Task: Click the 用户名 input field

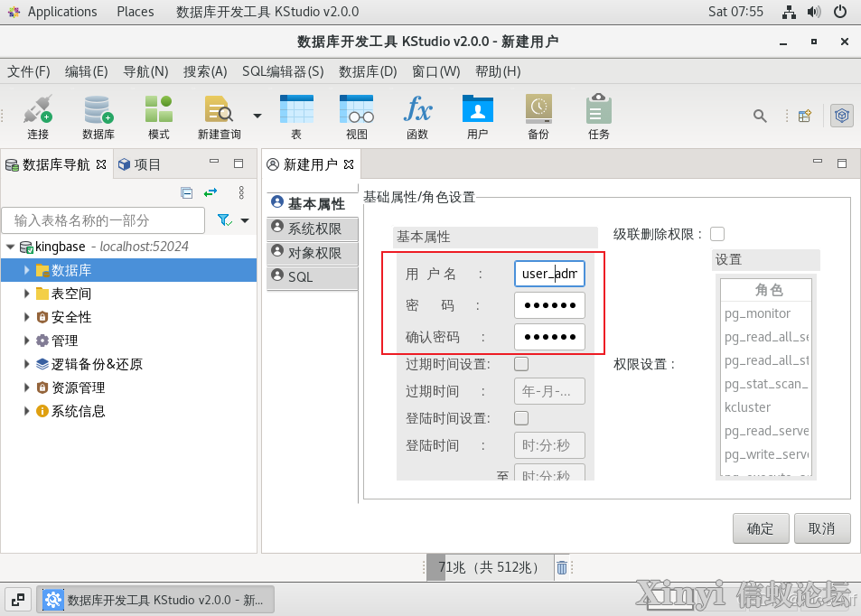Action: [x=549, y=274]
